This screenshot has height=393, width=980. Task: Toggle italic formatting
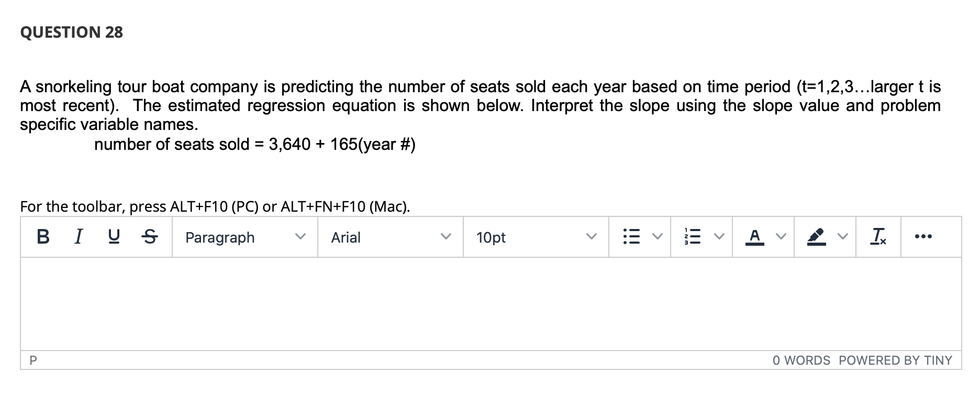click(x=78, y=237)
